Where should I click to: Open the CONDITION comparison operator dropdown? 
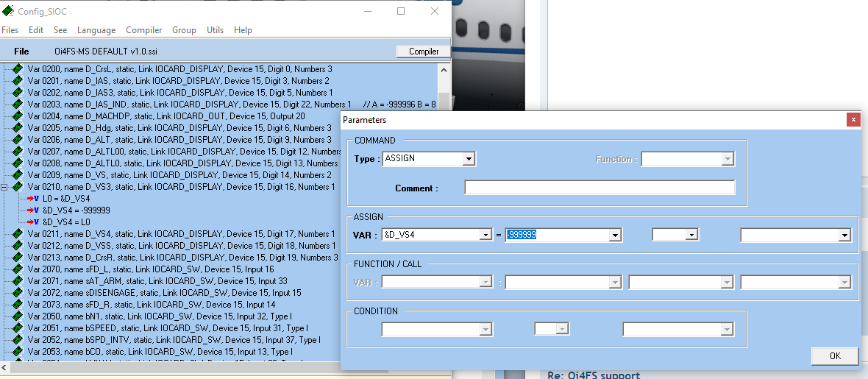tap(563, 330)
